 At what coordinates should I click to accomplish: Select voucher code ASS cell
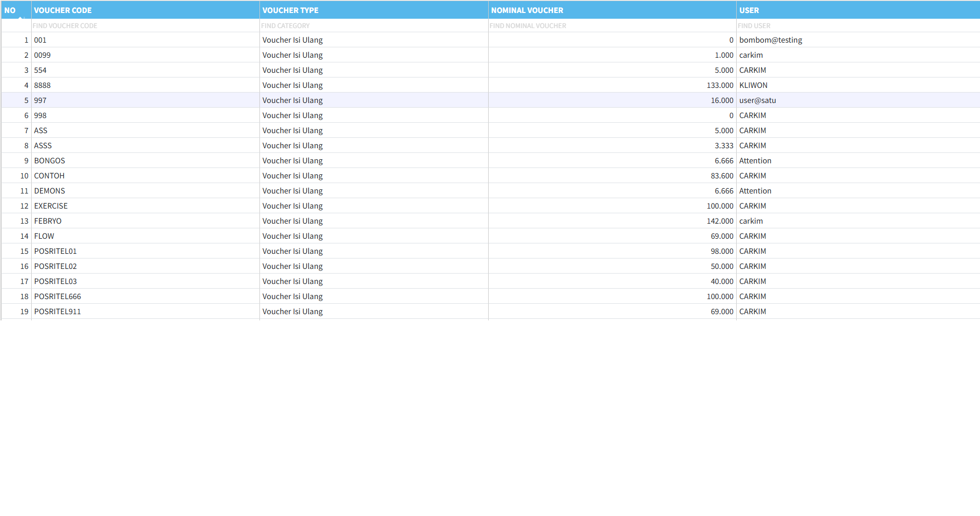point(146,131)
